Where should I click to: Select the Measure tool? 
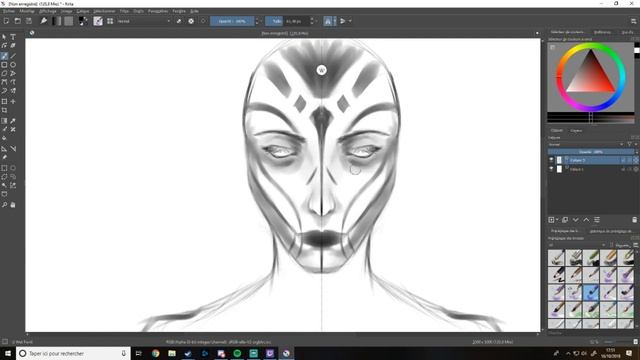[13, 149]
